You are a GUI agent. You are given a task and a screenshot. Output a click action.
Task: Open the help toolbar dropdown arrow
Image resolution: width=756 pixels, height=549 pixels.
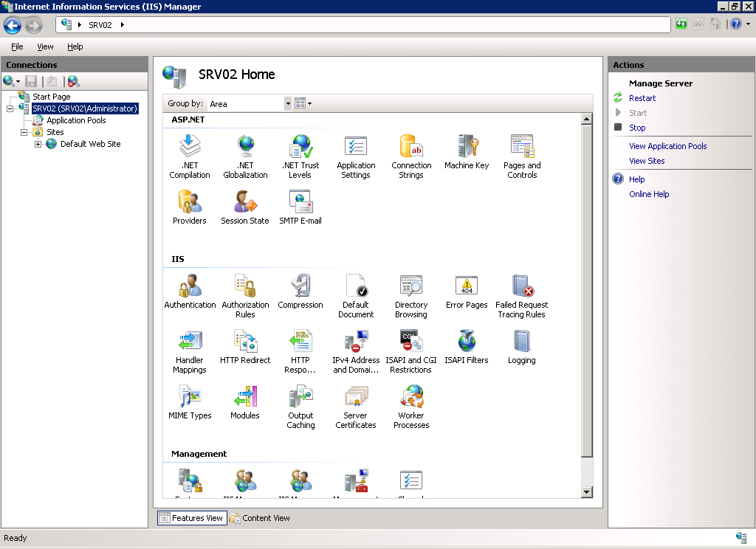(748, 24)
